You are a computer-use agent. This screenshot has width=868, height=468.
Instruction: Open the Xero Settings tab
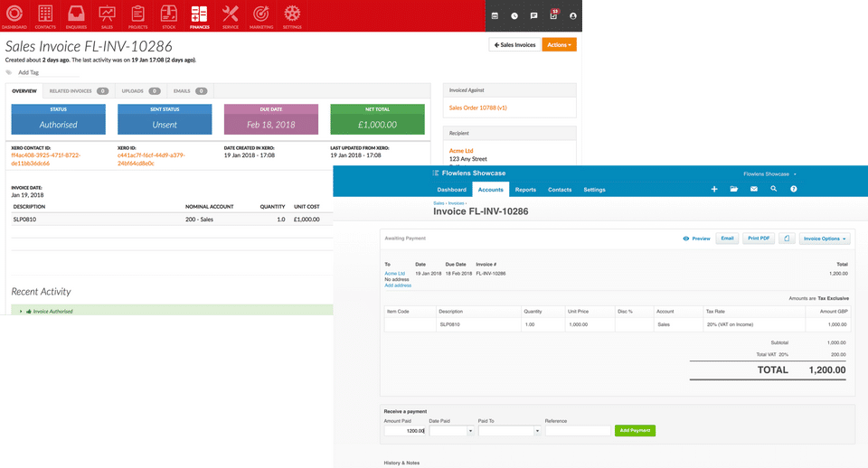[595, 190]
